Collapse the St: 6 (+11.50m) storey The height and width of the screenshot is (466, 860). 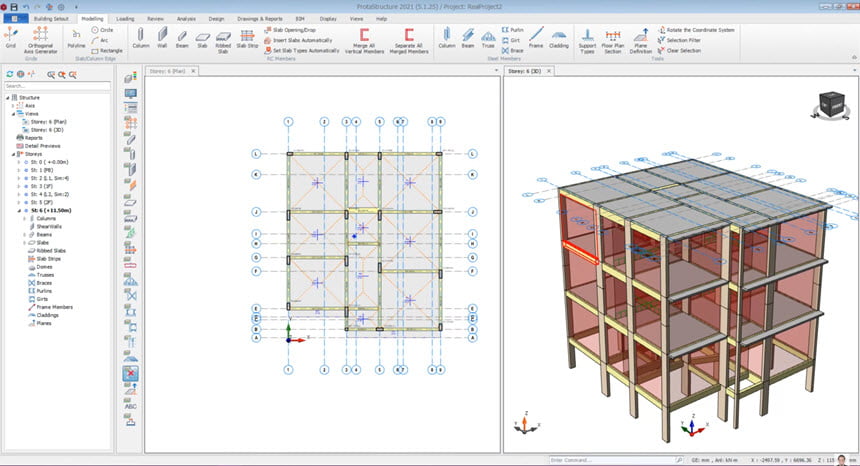tap(19, 211)
